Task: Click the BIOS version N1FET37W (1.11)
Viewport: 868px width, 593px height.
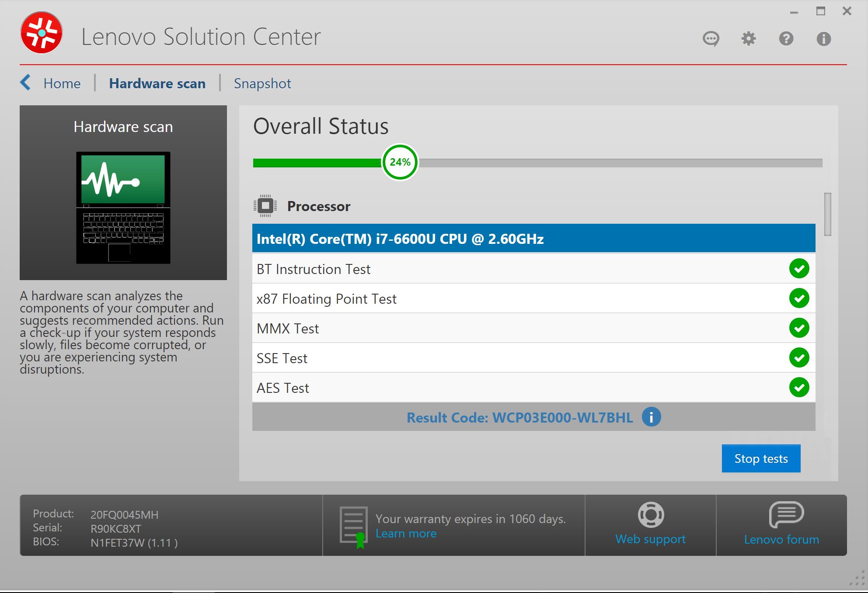Action: (x=134, y=543)
